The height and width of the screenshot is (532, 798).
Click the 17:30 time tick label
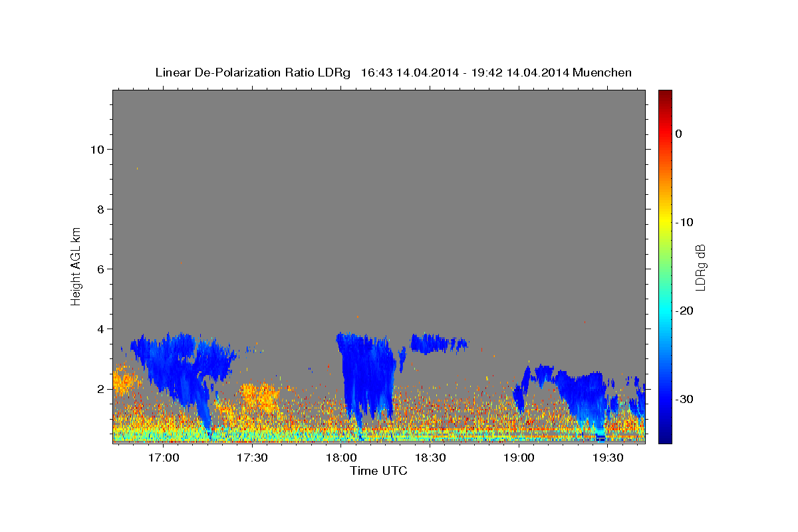251,458
